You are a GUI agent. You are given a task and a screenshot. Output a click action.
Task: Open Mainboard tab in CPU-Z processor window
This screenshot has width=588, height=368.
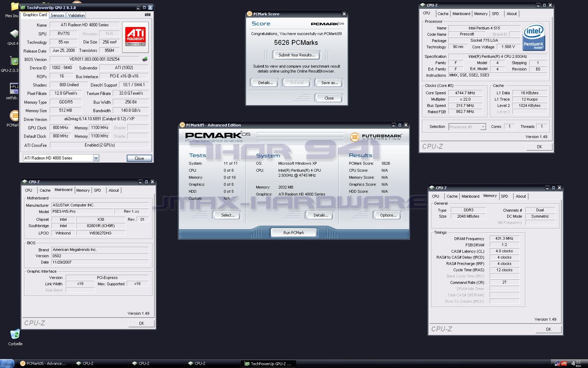pyautogui.click(x=461, y=14)
